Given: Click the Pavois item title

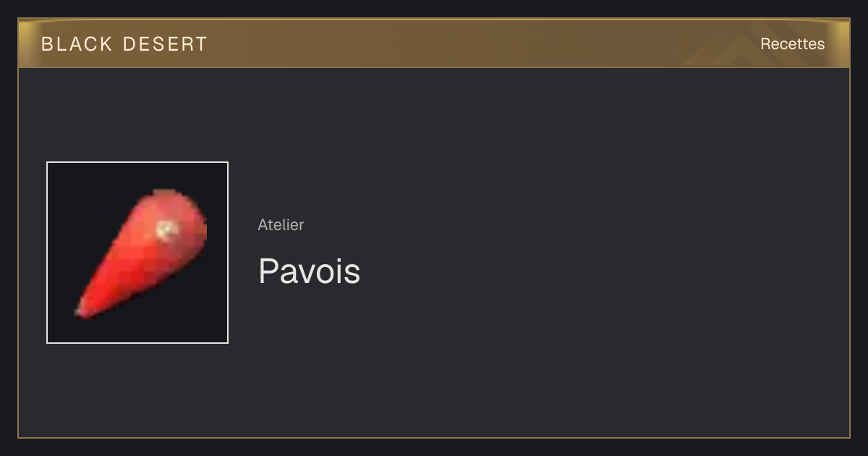Looking at the screenshot, I should tap(309, 271).
